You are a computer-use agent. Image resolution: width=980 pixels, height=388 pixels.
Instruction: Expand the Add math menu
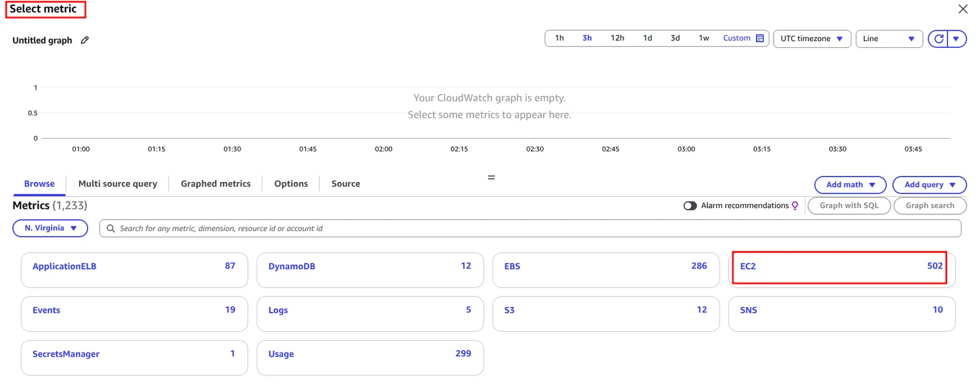[x=850, y=184]
